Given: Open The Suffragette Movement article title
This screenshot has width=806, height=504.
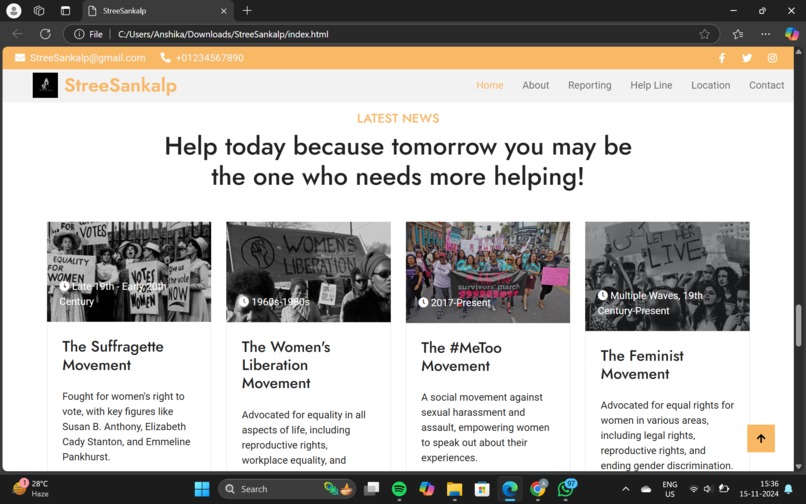Looking at the screenshot, I should tap(113, 356).
